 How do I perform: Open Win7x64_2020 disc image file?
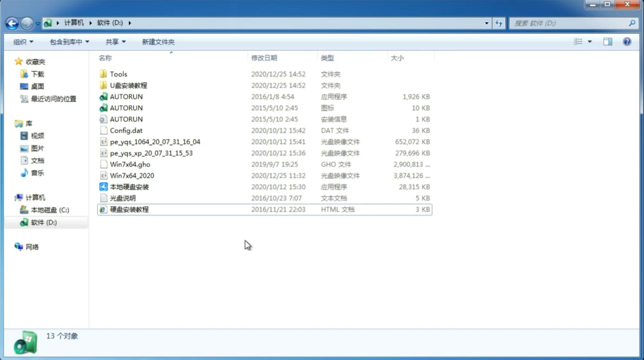pyautogui.click(x=132, y=176)
